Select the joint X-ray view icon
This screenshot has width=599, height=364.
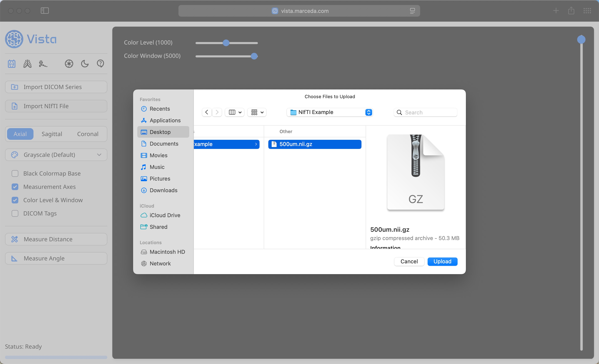(12, 64)
